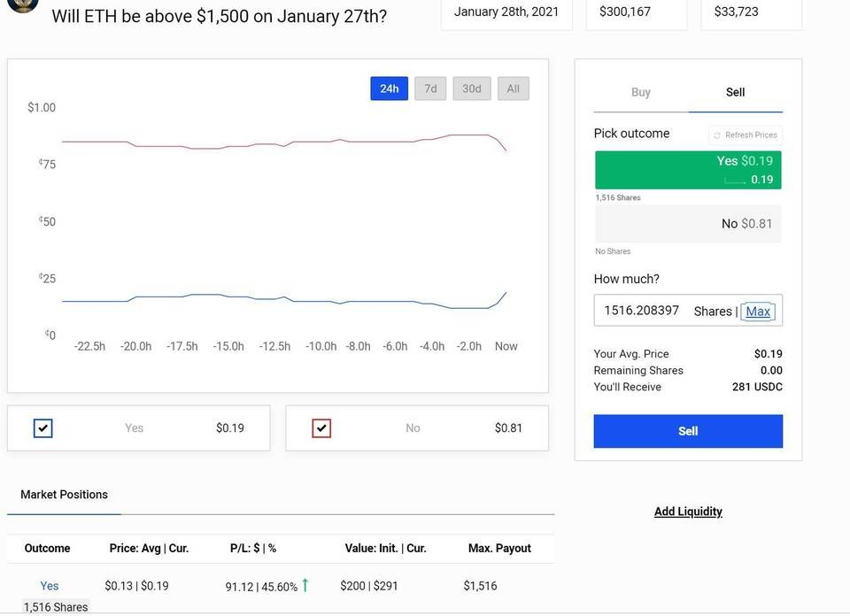The image size is (850, 616).
Task: Select the 24h chart range
Action: [390, 89]
